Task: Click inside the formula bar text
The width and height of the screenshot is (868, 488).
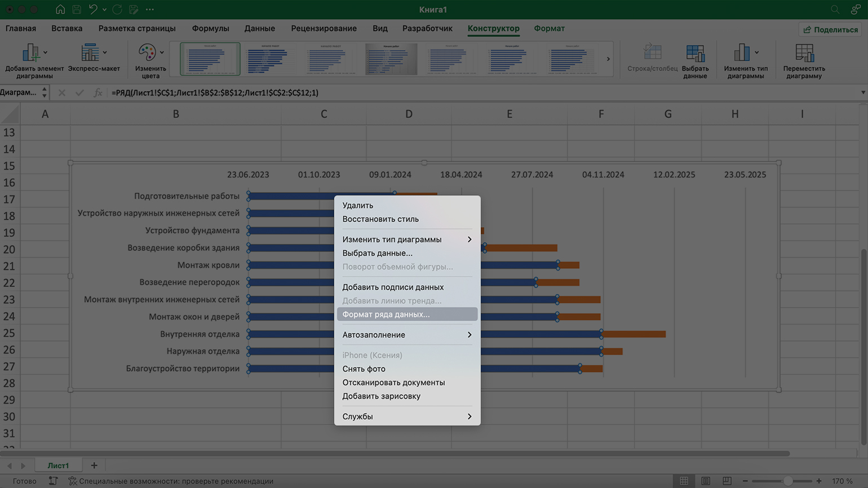Action: 215,92
